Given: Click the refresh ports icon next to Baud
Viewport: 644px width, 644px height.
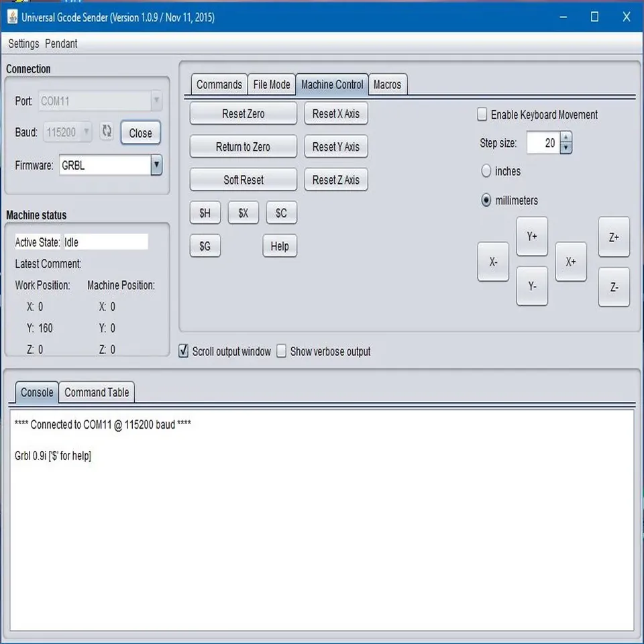Looking at the screenshot, I should click(x=107, y=131).
